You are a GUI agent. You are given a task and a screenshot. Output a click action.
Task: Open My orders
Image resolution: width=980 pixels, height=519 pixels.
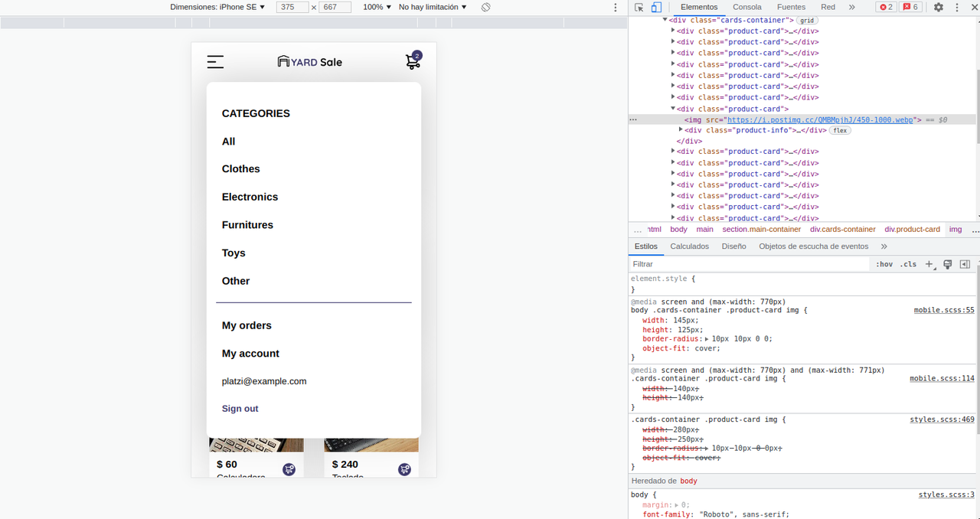tap(247, 325)
